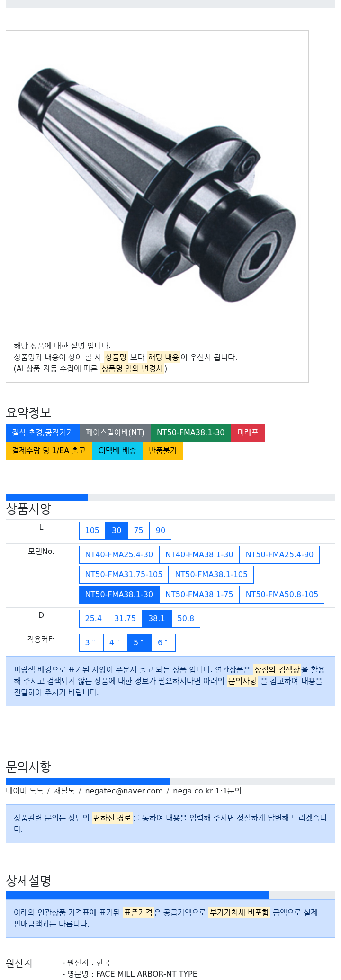Screen dimensions: 341x980
Task: Click the 상품사양 progress bar
Action: tap(170, 498)
